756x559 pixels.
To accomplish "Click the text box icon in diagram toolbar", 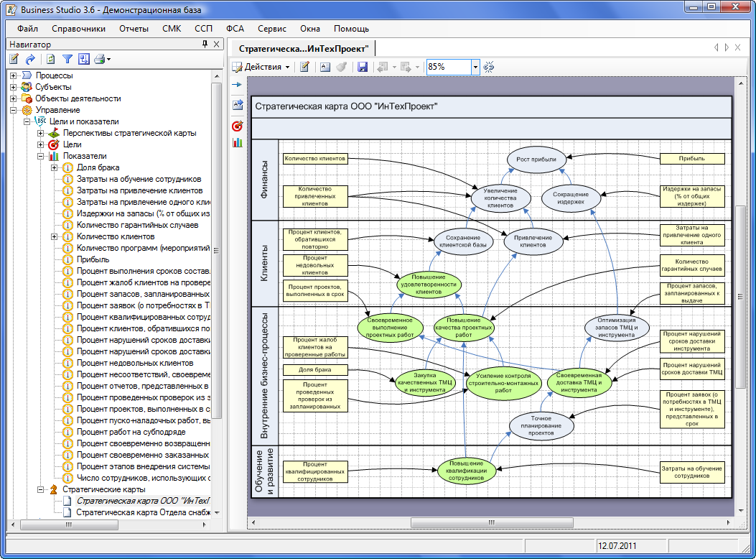I will click(325, 67).
